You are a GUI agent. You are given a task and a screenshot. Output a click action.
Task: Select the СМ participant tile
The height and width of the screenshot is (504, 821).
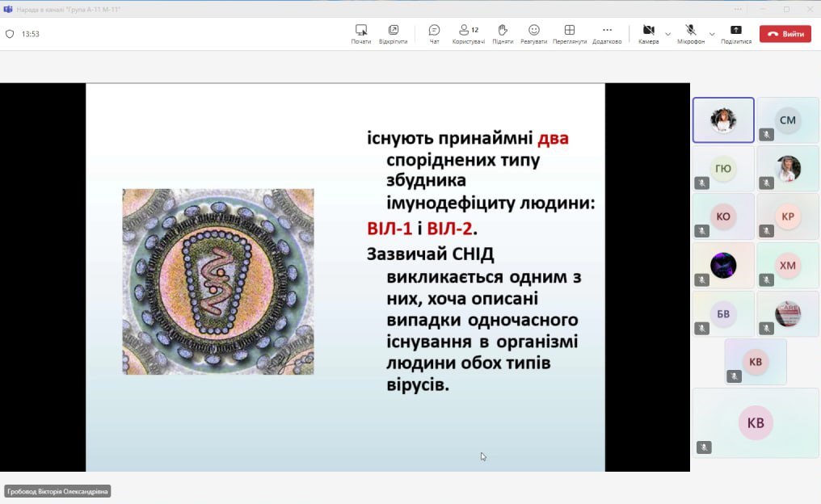point(787,120)
